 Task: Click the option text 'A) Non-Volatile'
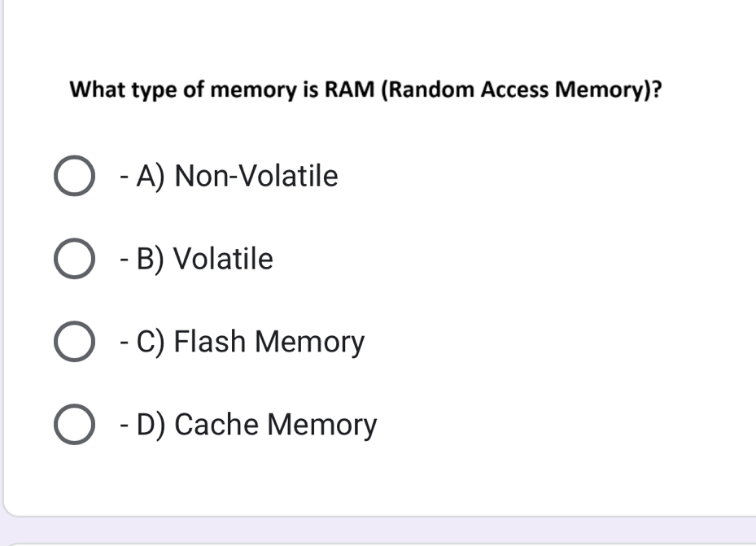(228, 176)
